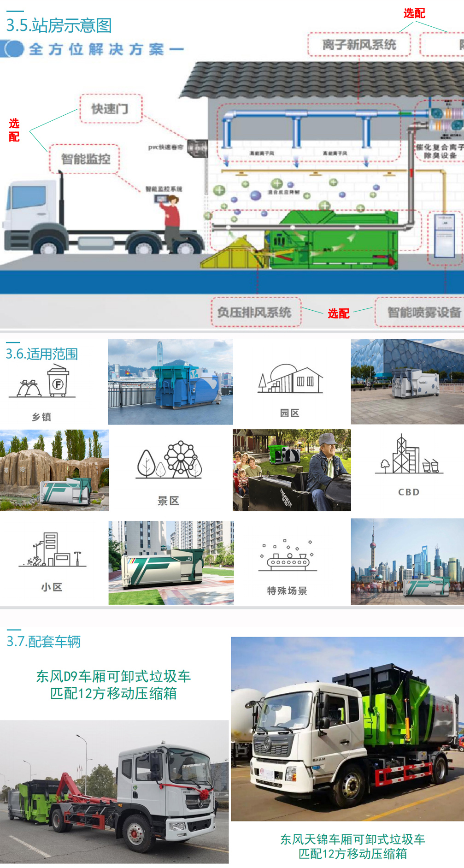This screenshot has width=464, height=868.
Task: Select the 离子新风系统 label
Action: coord(359,45)
